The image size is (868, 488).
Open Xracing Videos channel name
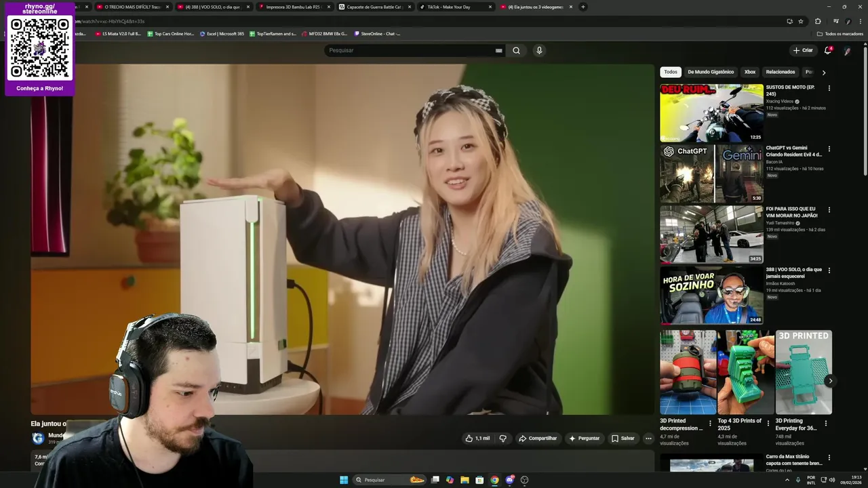click(x=780, y=101)
